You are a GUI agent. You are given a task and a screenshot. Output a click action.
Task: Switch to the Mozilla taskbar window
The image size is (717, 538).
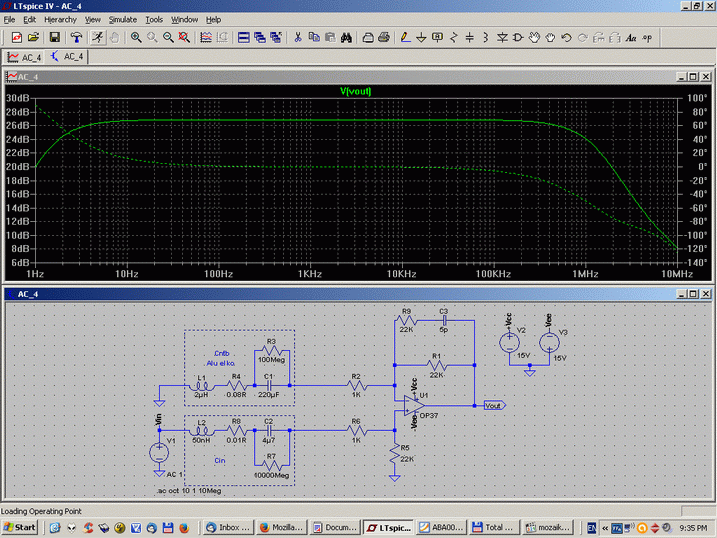tap(282, 527)
